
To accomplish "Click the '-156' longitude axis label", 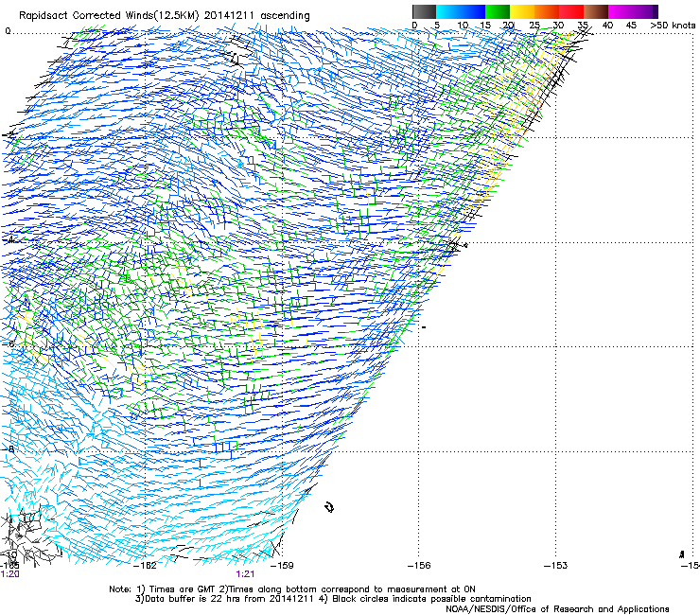I will [419, 566].
